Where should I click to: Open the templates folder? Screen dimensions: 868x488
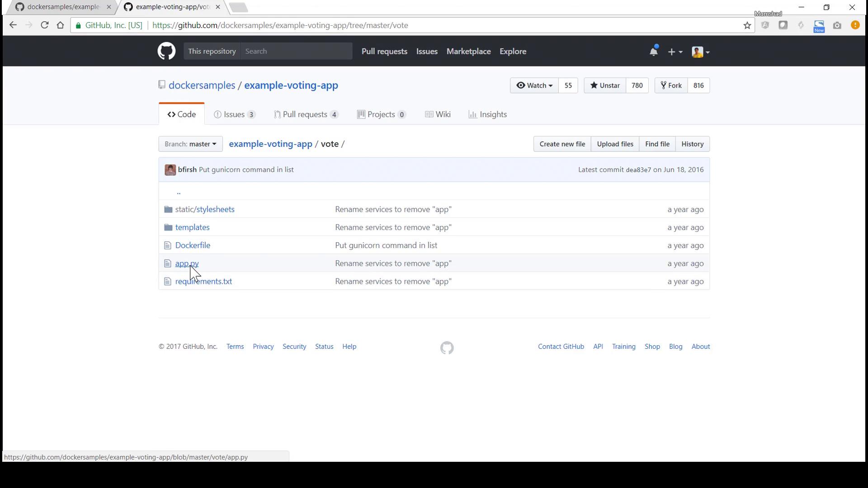click(x=192, y=227)
